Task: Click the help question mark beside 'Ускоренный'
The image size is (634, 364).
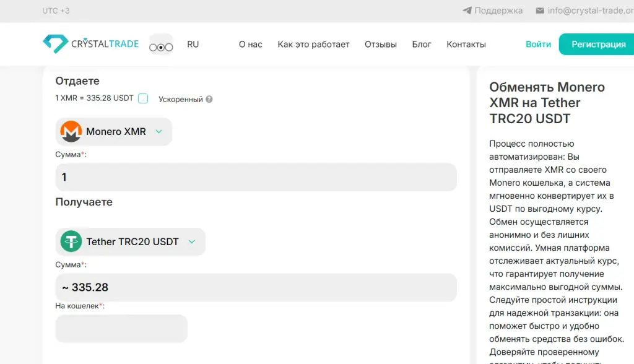Action: tap(209, 99)
